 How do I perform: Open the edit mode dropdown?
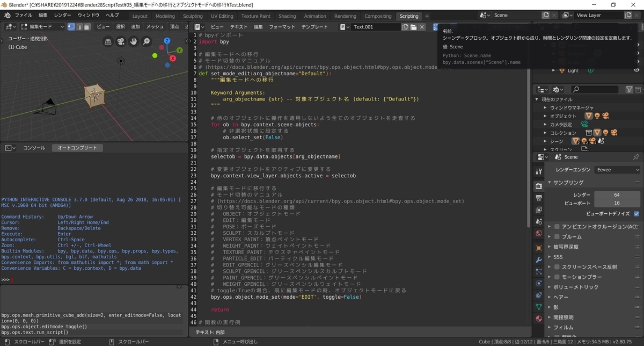point(42,26)
